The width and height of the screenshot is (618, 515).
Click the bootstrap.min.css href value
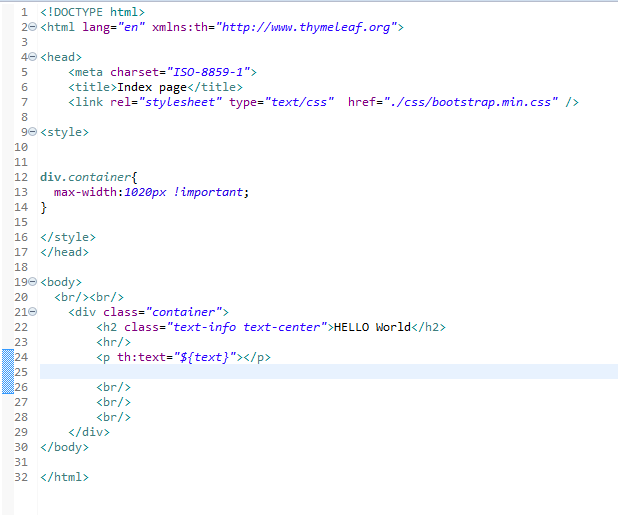471,102
